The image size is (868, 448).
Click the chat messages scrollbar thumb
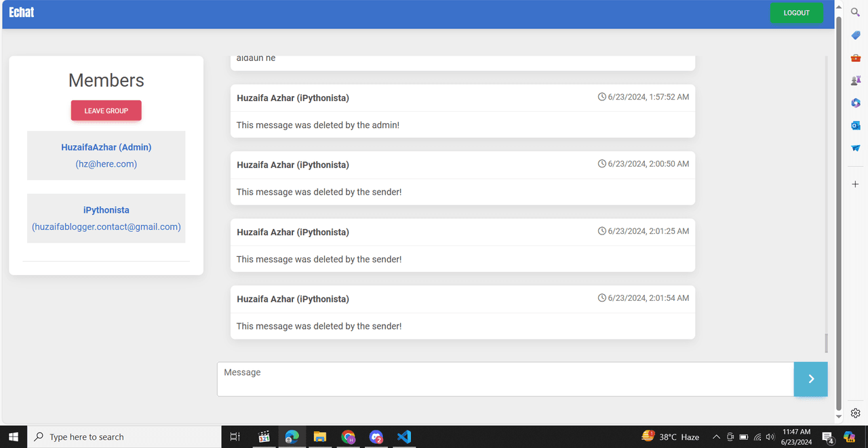(826, 343)
